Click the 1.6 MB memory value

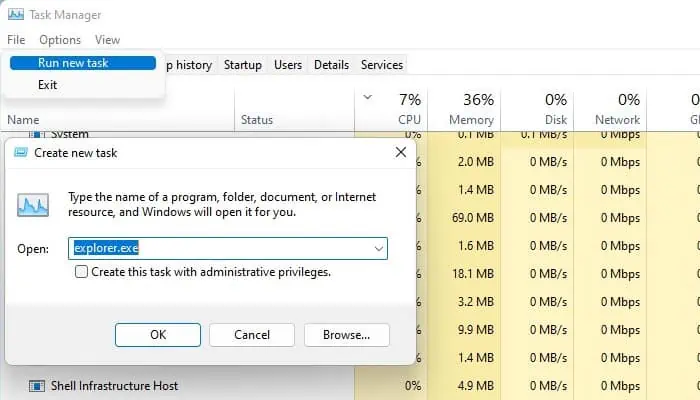pyautogui.click(x=476, y=246)
